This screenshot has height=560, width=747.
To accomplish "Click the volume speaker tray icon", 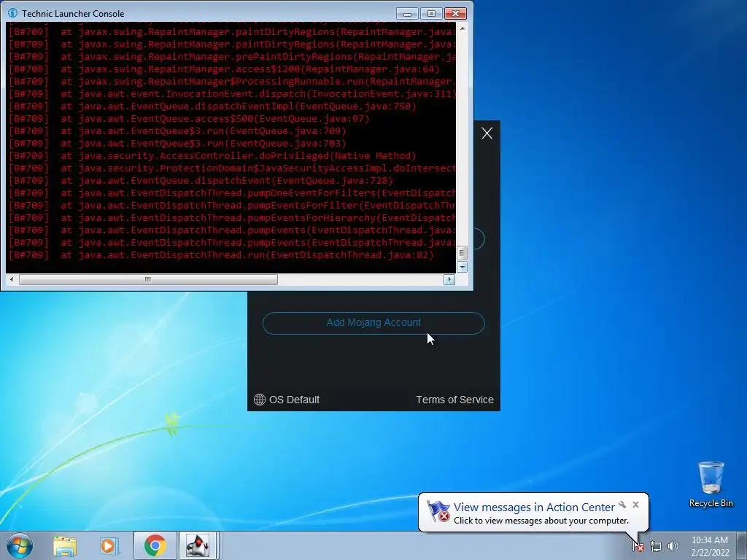I will [673, 546].
